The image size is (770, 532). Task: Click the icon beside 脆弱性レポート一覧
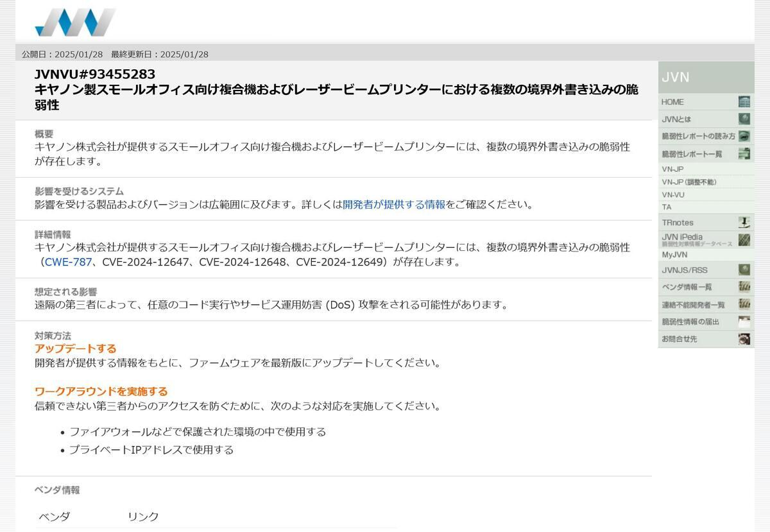[744, 153]
